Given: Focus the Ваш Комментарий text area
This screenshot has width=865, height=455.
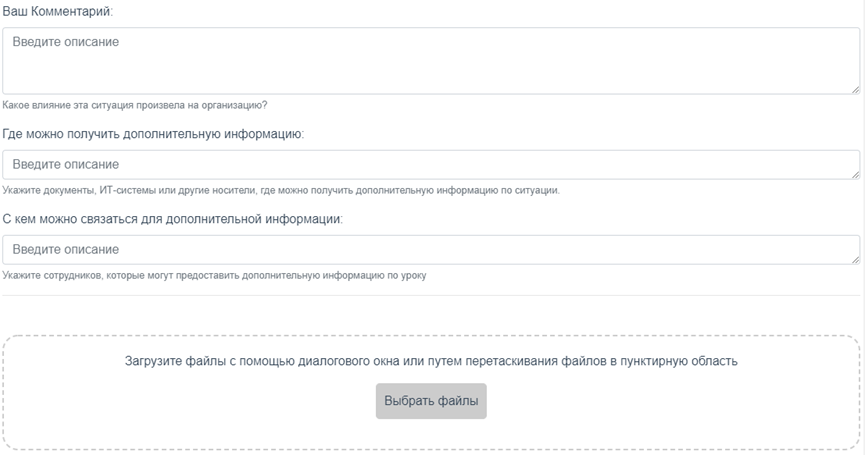Looking at the screenshot, I should [431, 61].
